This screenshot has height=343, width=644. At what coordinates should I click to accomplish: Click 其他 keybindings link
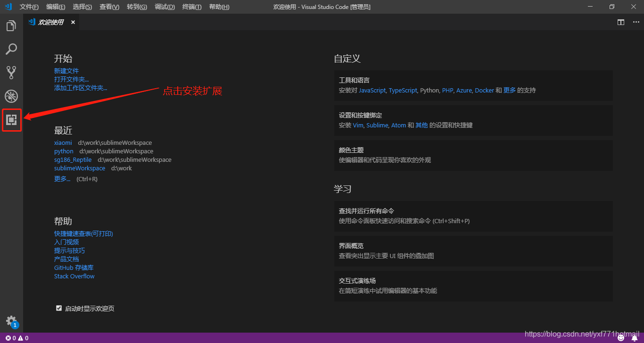coord(421,125)
